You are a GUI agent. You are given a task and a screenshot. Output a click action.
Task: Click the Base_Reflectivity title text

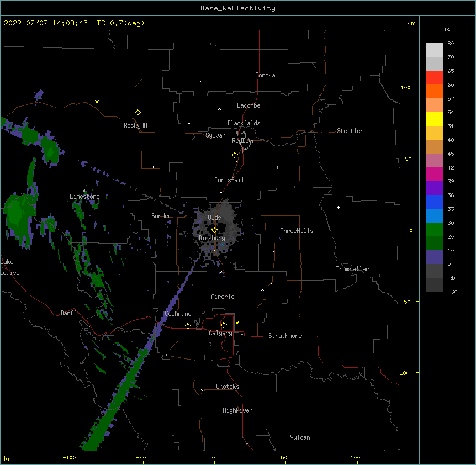(x=238, y=8)
